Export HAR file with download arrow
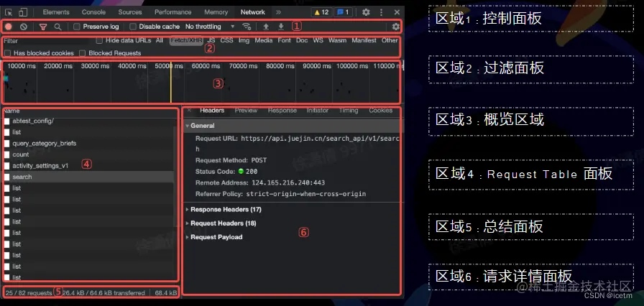Image resolution: width=644 pixels, height=306 pixels. pyautogui.click(x=281, y=27)
